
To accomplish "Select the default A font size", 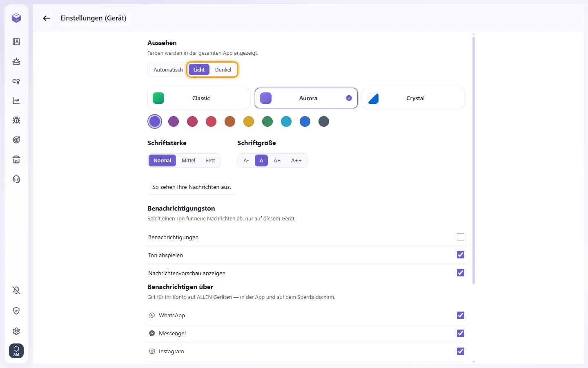I will pos(261,161).
